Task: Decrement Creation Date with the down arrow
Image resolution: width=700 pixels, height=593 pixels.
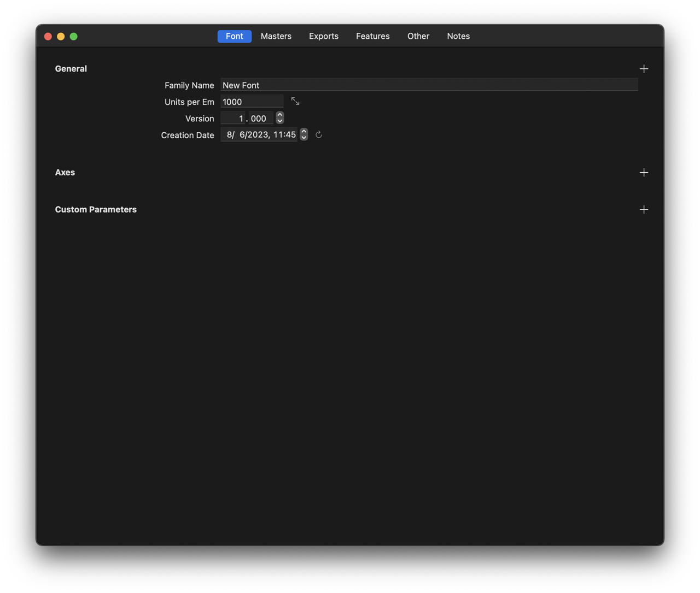Action: click(x=304, y=138)
